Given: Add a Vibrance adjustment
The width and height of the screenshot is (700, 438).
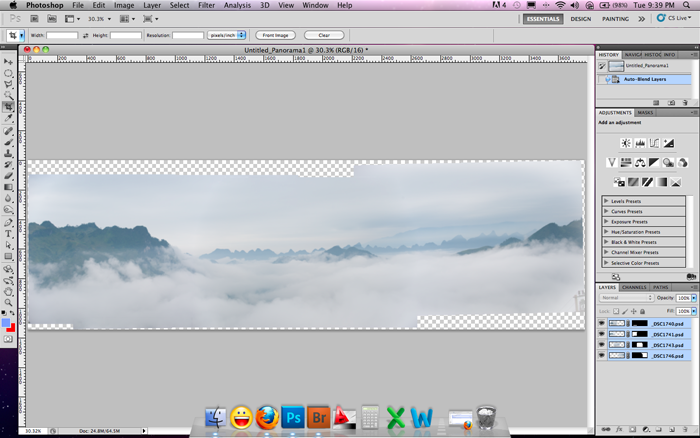Looking at the screenshot, I should (x=612, y=163).
